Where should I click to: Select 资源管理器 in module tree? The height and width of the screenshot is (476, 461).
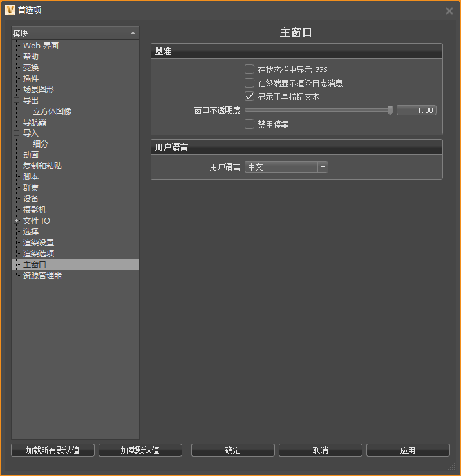[42, 275]
